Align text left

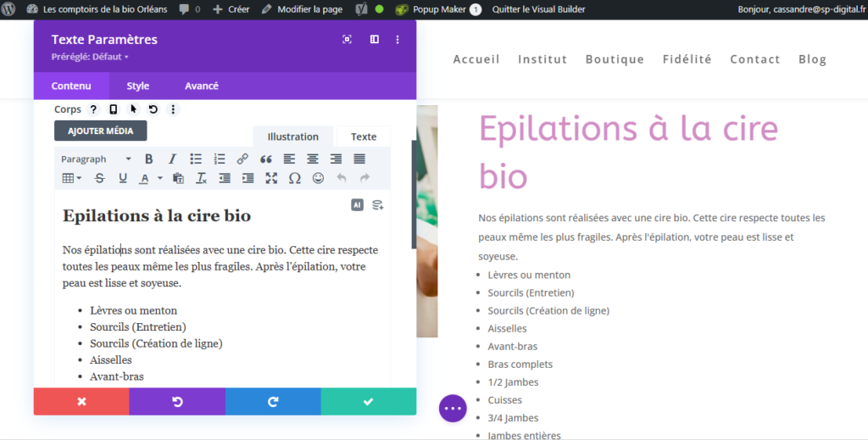coord(289,159)
